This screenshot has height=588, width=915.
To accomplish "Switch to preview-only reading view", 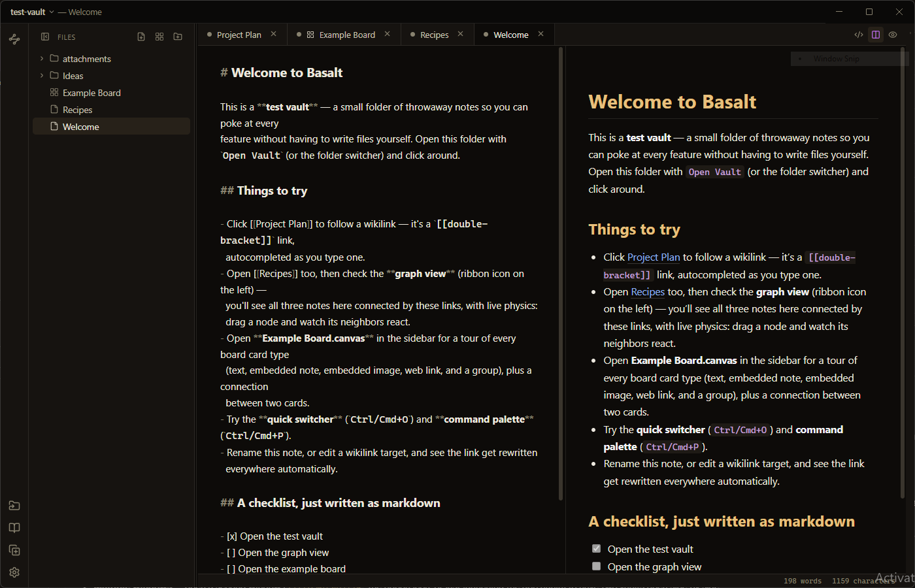I will 893,35.
